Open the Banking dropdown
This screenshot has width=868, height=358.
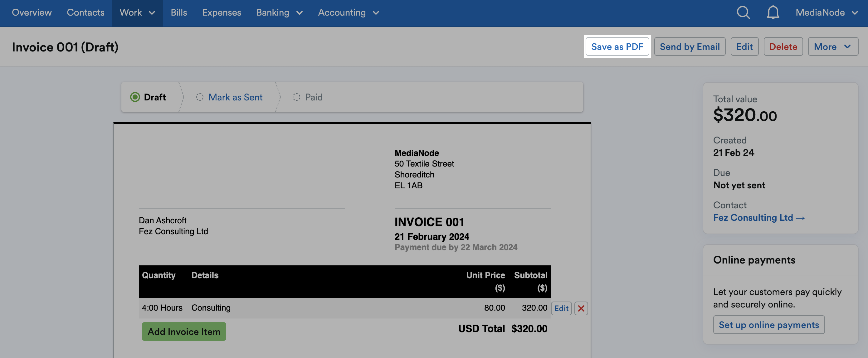(279, 12)
